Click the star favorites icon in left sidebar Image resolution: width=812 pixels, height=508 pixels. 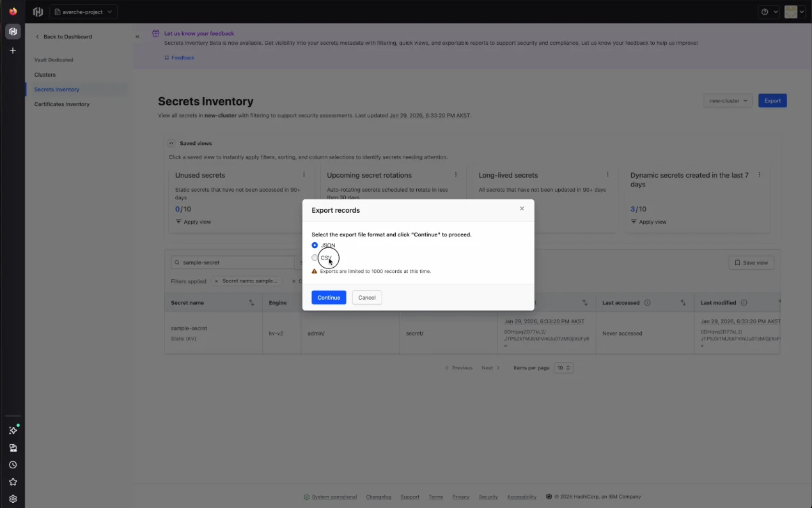(x=13, y=482)
